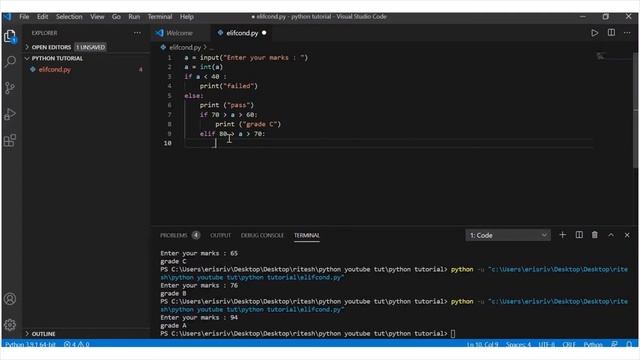
Task: Click the editor vertical scrollbar
Action: (635, 110)
